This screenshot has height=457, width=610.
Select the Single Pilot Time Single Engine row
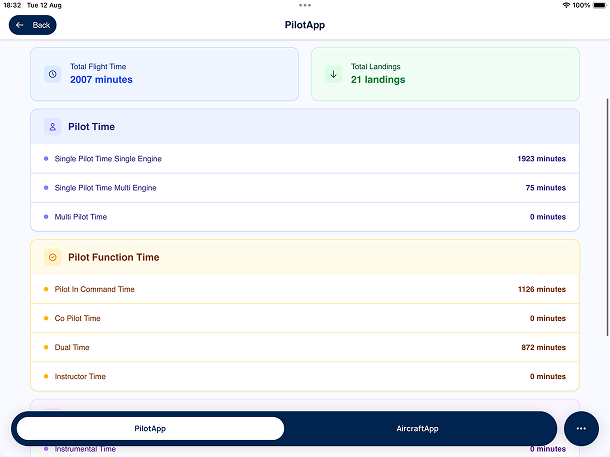pyautogui.click(x=305, y=159)
